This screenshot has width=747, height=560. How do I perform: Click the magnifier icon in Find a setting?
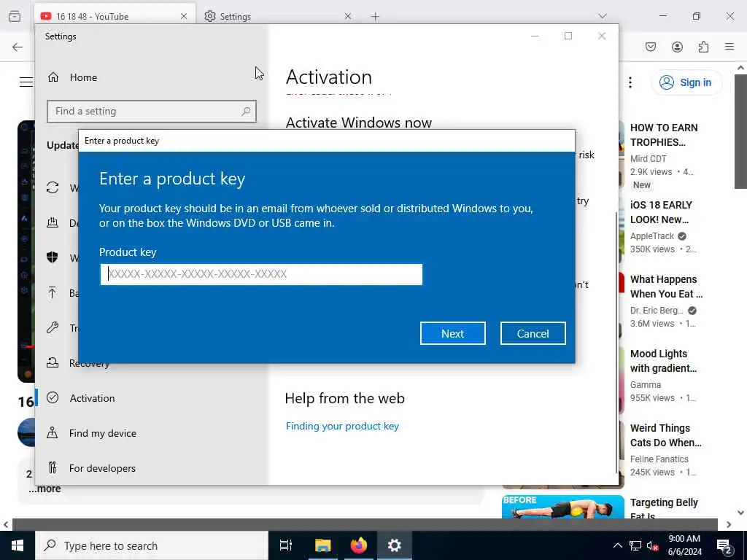coord(246,112)
